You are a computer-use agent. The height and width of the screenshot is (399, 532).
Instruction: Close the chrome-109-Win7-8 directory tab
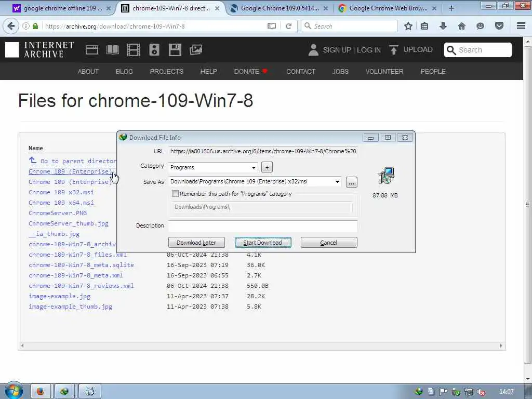[x=217, y=8]
